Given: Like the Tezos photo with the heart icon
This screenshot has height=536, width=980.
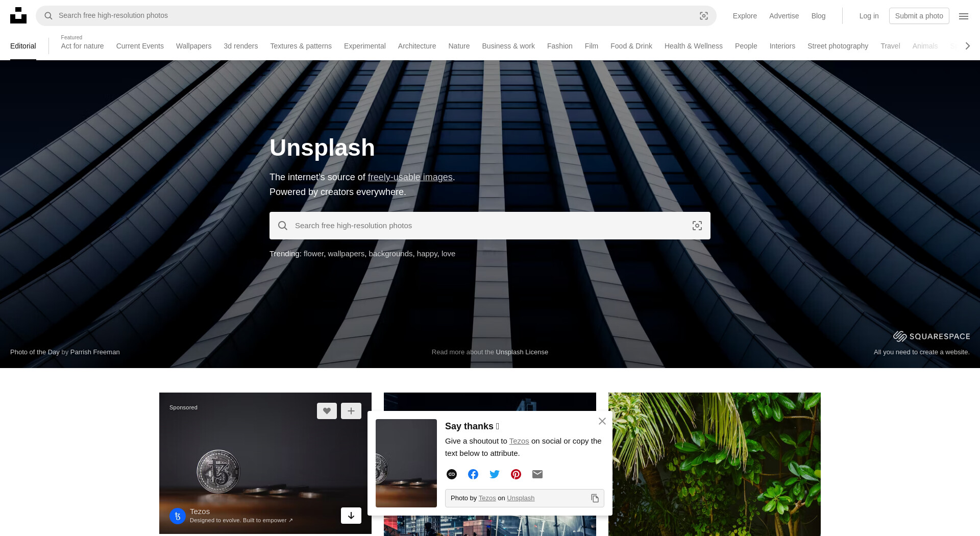Looking at the screenshot, I should pos(327,411).
